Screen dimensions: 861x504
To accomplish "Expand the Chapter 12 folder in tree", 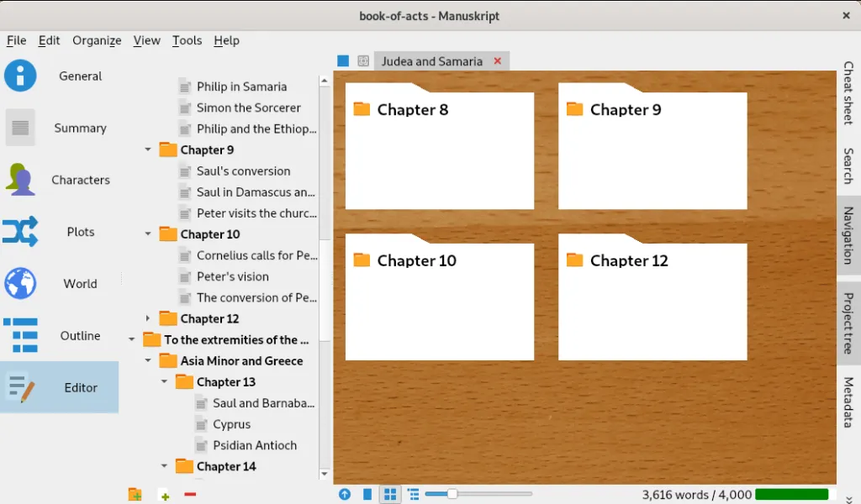I will click(148, 318).
